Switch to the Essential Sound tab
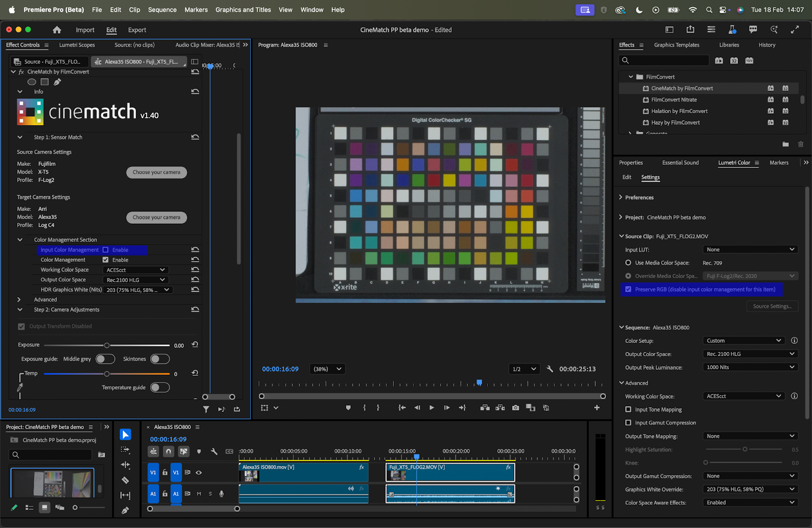 click(x=680, y=163)
